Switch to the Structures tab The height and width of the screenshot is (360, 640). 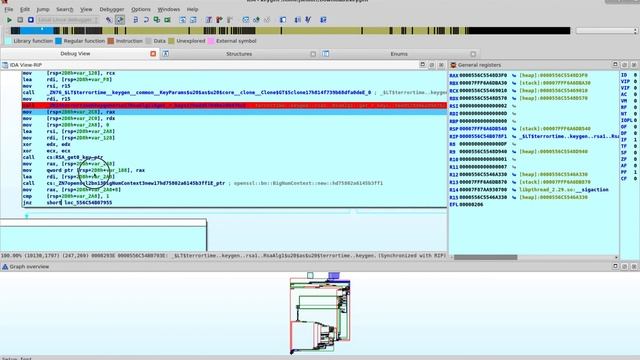[239, 53]
